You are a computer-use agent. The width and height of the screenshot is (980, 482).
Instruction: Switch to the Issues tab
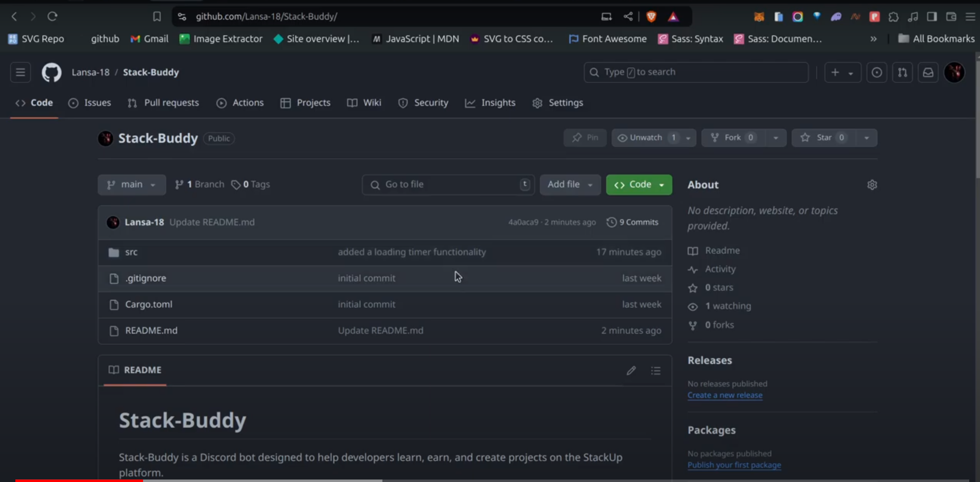point(90,103)
